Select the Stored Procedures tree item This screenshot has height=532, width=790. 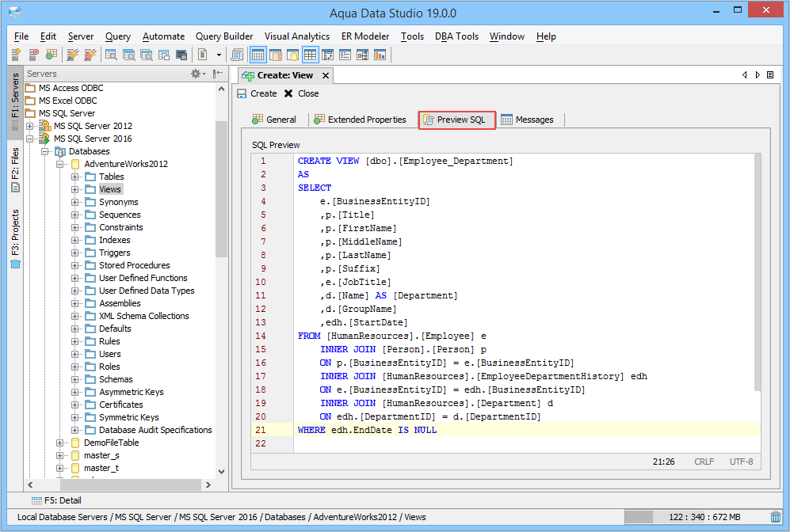pyautogui.click(x=134, y=265)
